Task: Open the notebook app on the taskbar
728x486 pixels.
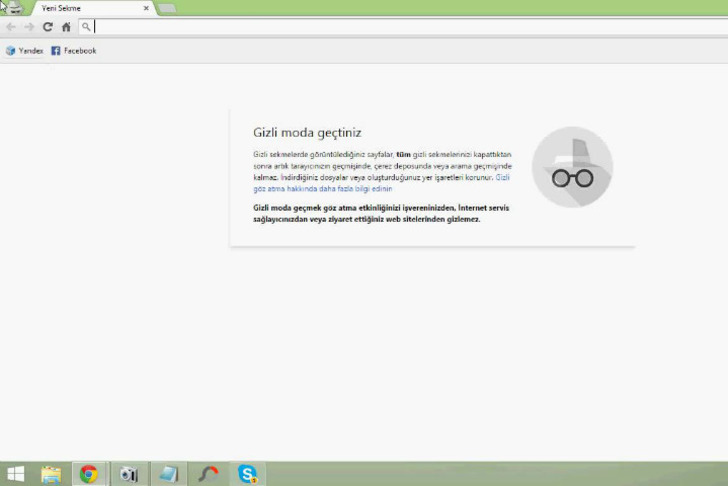Action: coord(169,474)
